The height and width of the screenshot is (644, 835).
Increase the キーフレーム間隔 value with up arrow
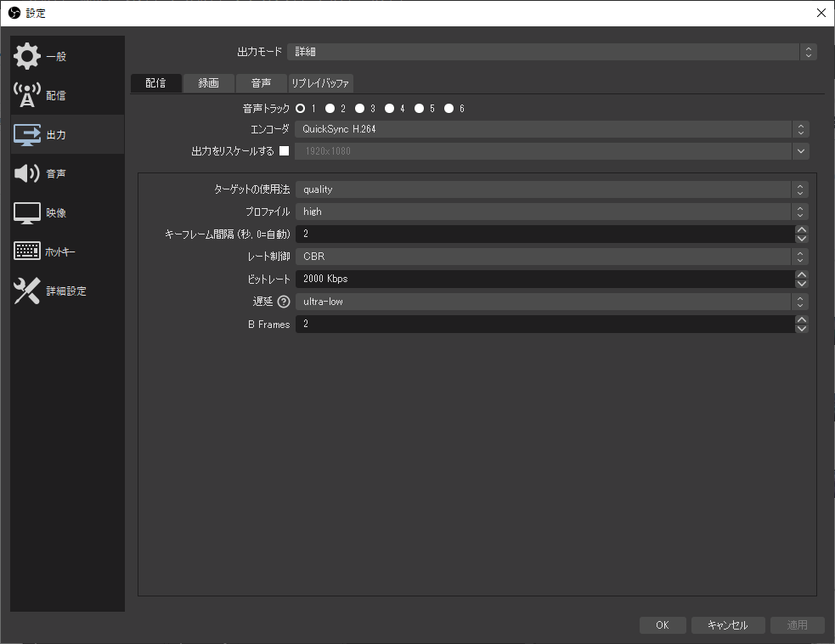click(802, 229)
